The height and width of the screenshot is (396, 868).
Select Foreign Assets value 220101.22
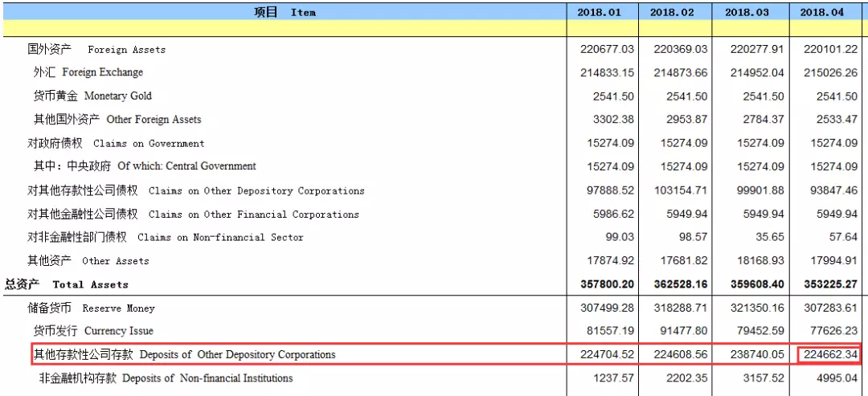pyautogui.click(x=831, y=49)
